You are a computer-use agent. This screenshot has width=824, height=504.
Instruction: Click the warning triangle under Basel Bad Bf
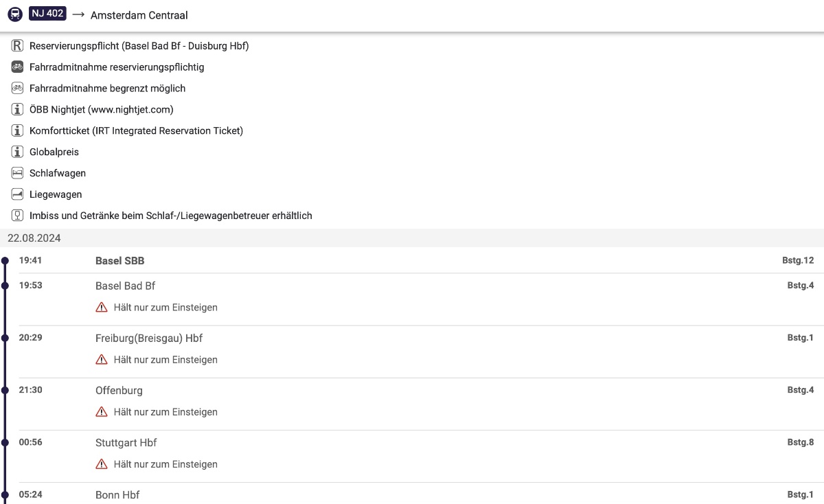(x=102, y=308)
